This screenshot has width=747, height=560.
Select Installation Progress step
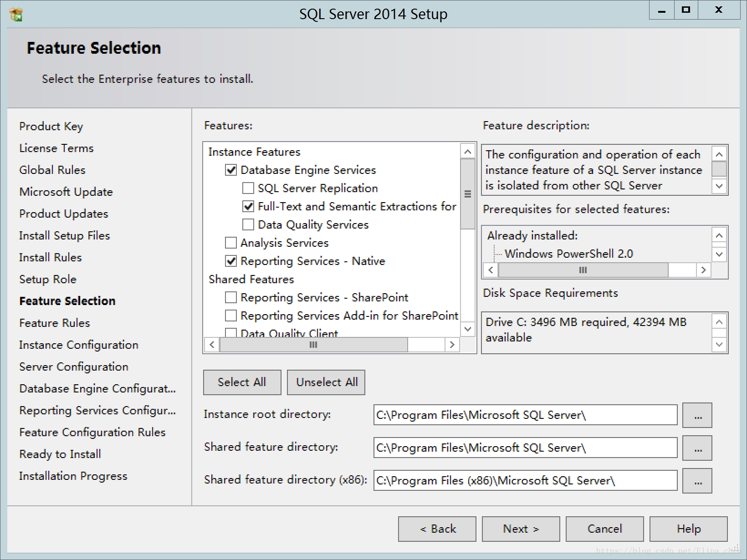[x=73, y=476]
